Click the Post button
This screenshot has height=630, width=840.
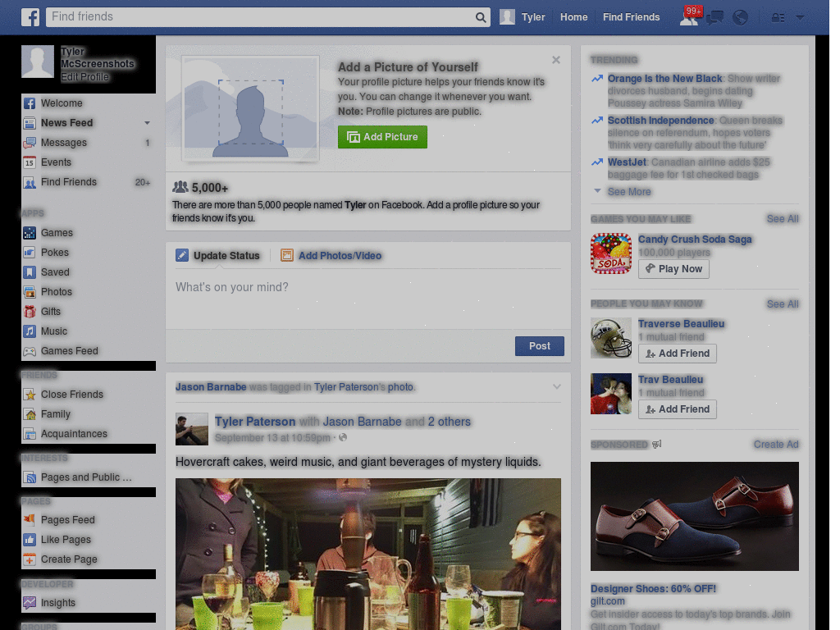(x=540, y=346)
